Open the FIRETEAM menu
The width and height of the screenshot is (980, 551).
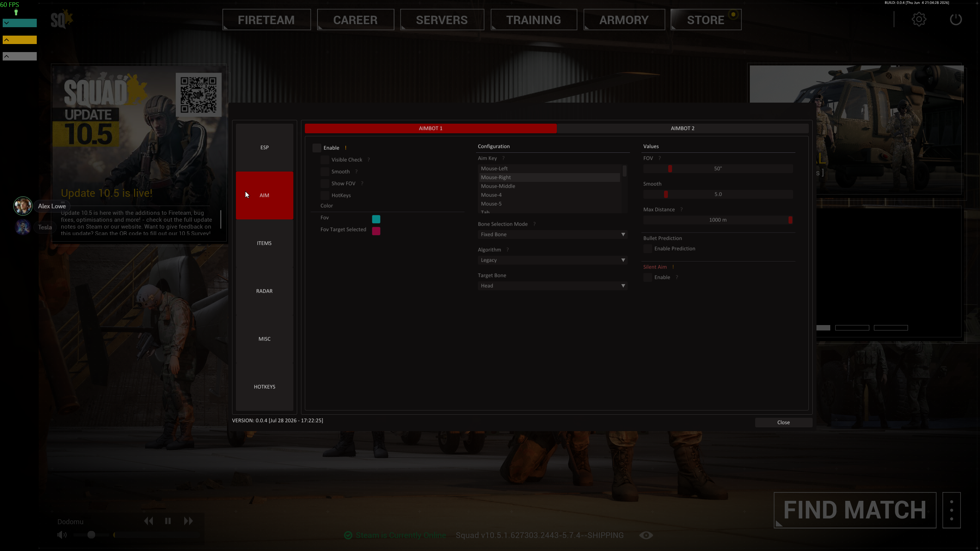pos(266,20)
